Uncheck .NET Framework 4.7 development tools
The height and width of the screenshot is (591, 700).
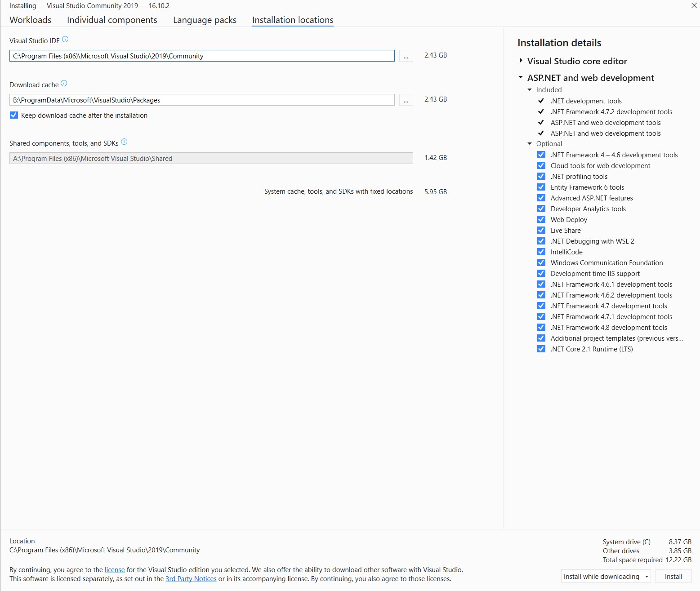[x=541, y=306]
